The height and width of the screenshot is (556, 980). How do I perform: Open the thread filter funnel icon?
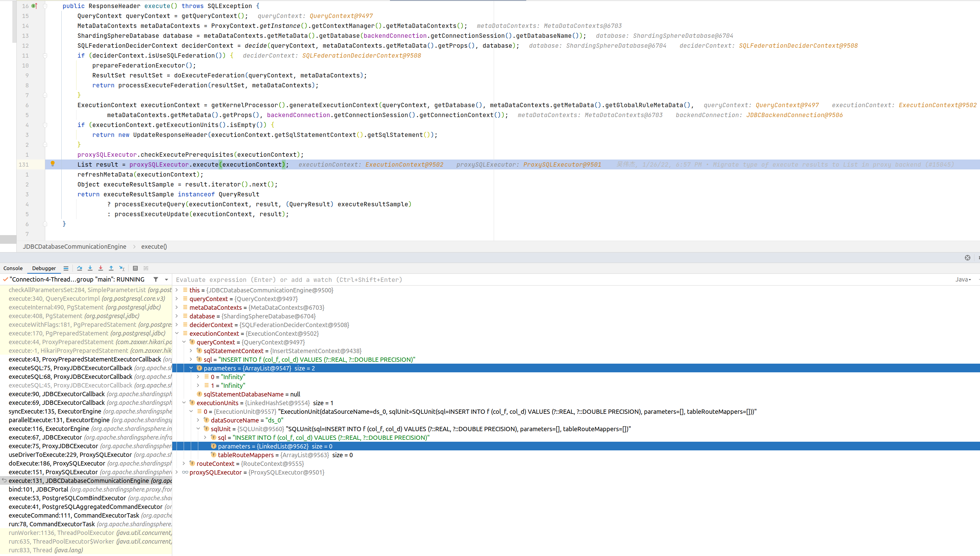point(156,279)
